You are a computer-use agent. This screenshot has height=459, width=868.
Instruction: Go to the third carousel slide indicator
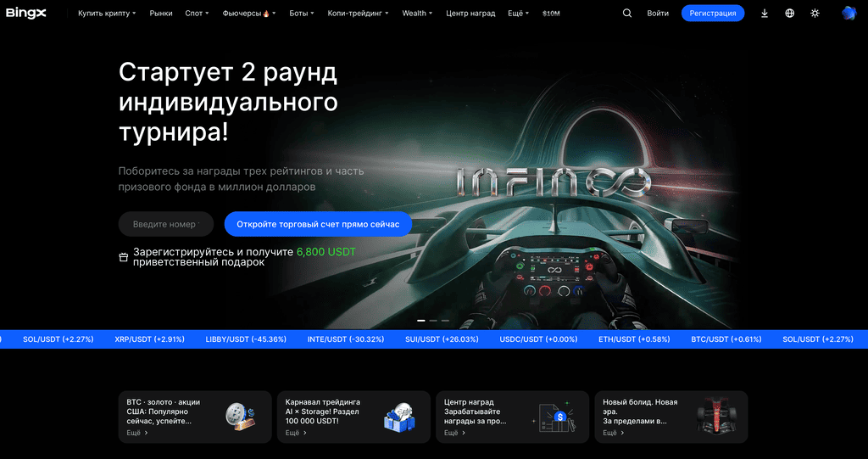[x=445, y=321]
